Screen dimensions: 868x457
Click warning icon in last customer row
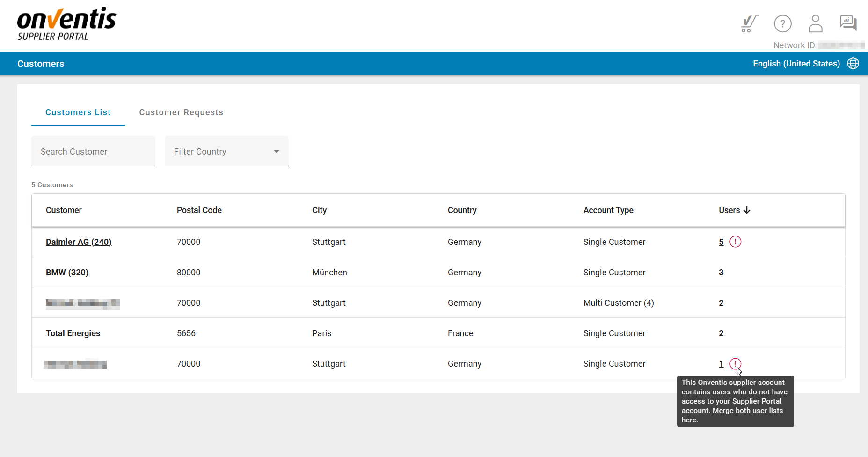pyautogui.click(x=735, y=364)
